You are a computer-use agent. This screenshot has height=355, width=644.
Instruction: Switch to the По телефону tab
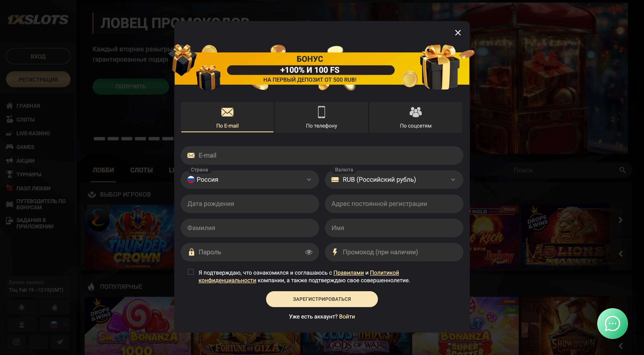point(321,117)
